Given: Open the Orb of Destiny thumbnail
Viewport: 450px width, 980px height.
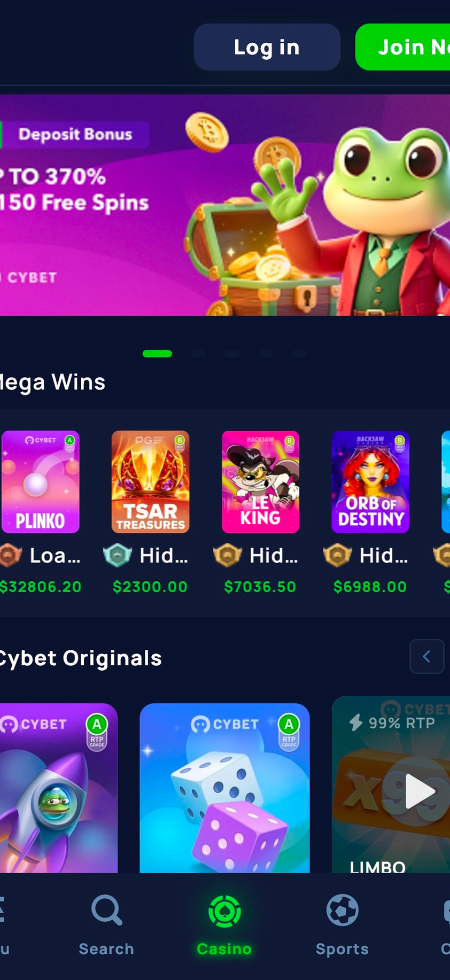Looking at the screenshot, I should click(x=370, y=482).
